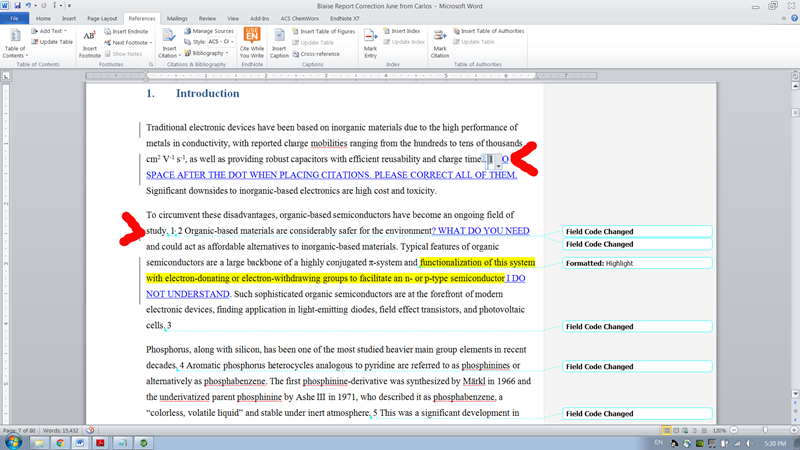
Task: Select the Formatted: Highlight comment balloon
Action: (637, 263)
